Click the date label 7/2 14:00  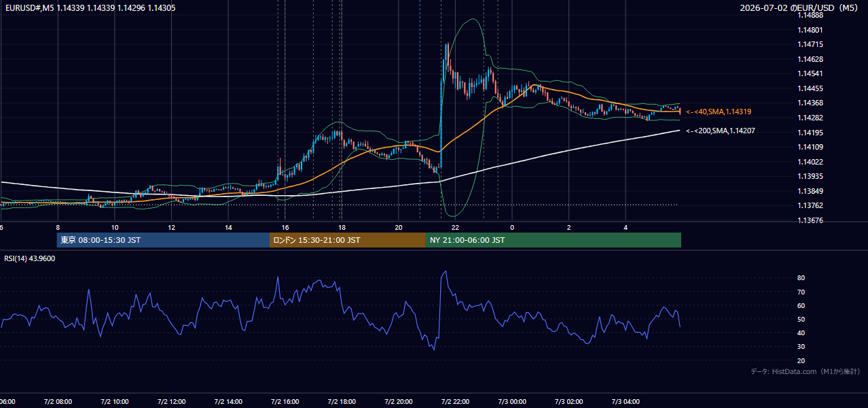(228, 402)
